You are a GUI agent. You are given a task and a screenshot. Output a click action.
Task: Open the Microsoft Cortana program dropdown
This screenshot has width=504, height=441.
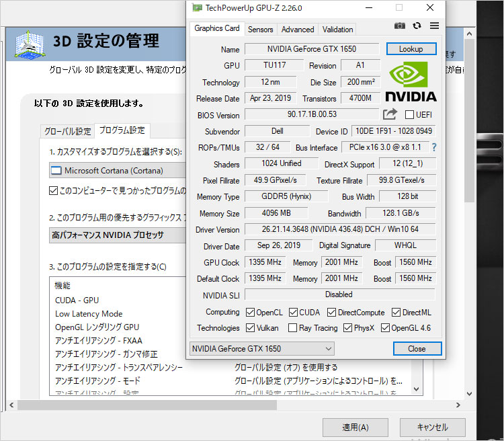coord(118,171)
